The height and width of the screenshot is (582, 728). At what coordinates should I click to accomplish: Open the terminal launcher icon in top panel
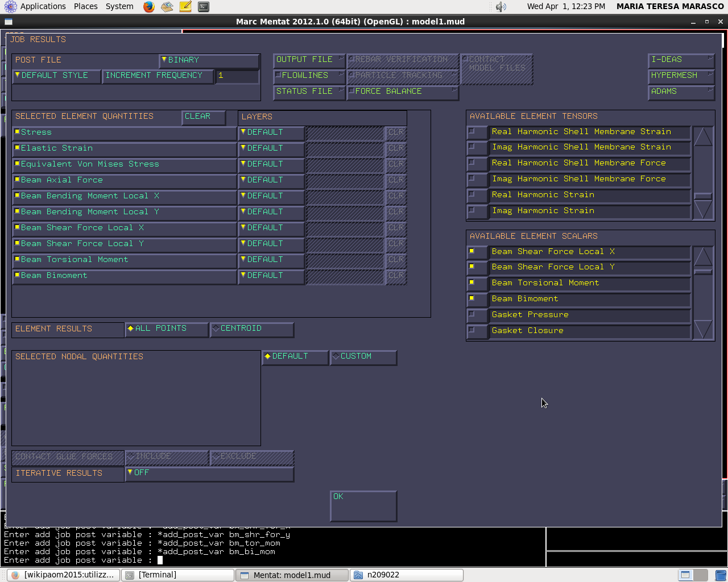203,7
